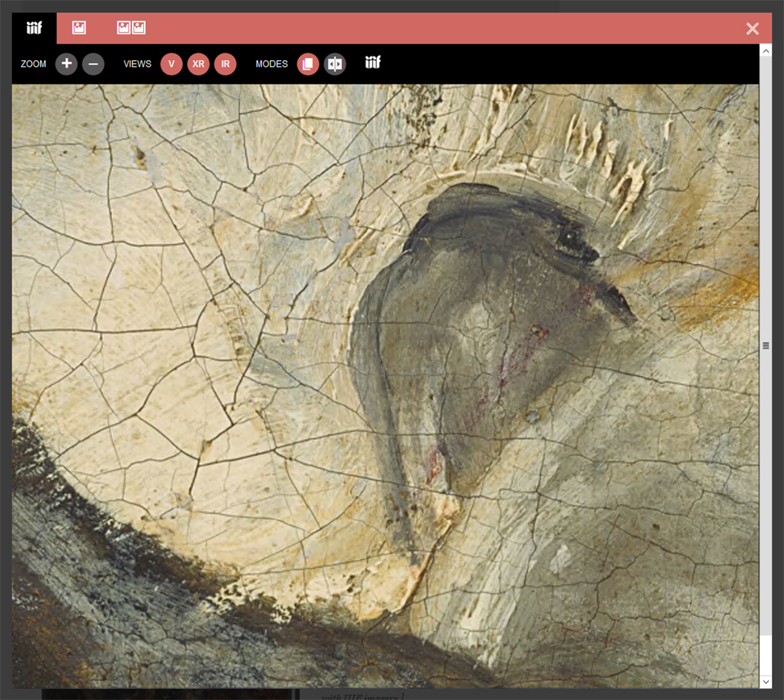The image size is (784, 700).
Task: Toggle the IR infrared view
Action: 225,64
